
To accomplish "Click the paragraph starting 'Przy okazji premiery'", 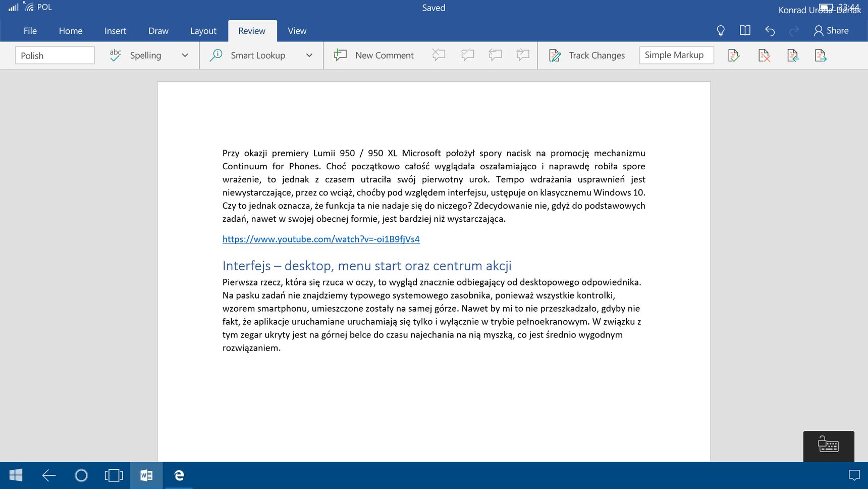I will point(433,186).
